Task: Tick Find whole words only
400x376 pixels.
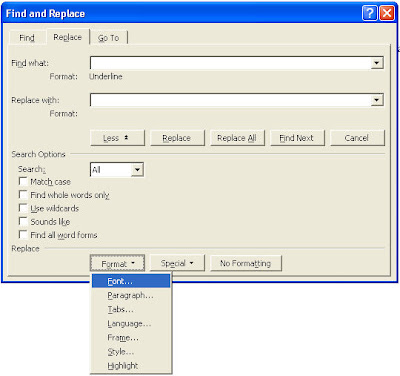Action: [23, 195]
